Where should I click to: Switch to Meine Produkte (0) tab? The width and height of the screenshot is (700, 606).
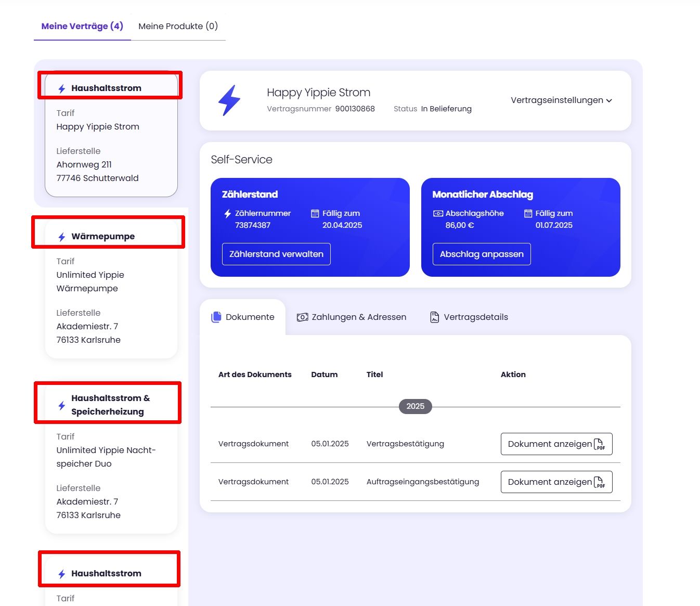coord(178,26)
